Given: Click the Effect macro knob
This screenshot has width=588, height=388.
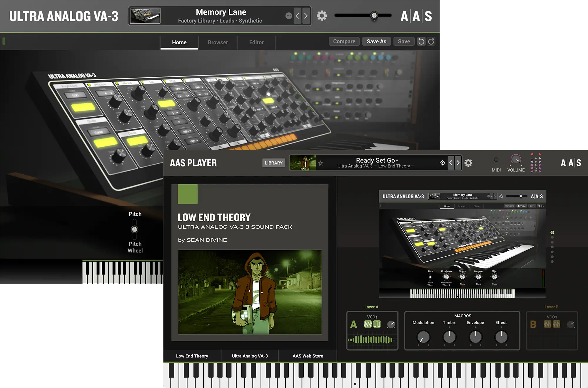Looking at the screenshot, I should pyautogui.click(x=501, y=337).
